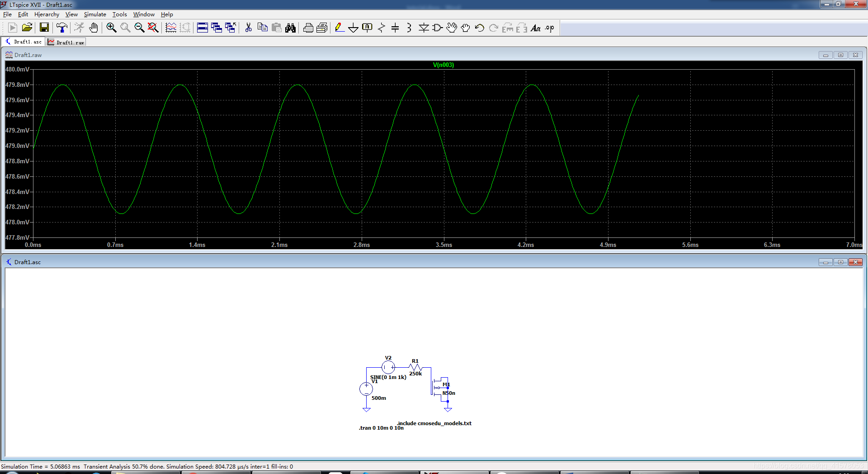Click the SPICE directive .op icon
This screenshot has width=868, height=474.
550,28
